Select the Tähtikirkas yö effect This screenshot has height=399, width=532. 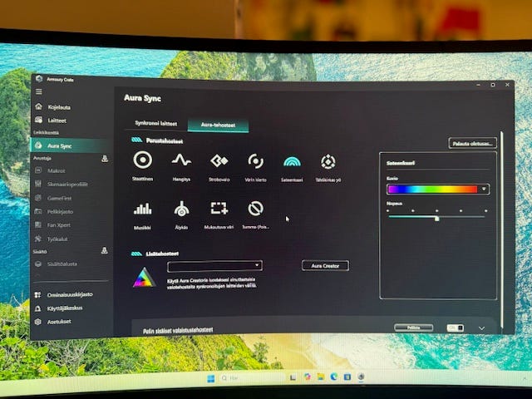[328, 168]
